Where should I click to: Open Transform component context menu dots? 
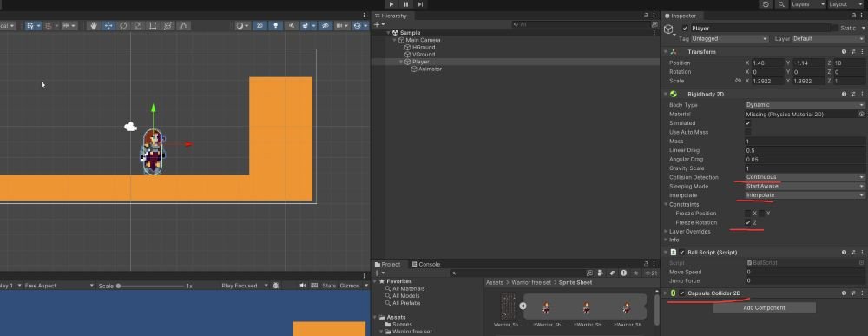click(x=862, y=52)
